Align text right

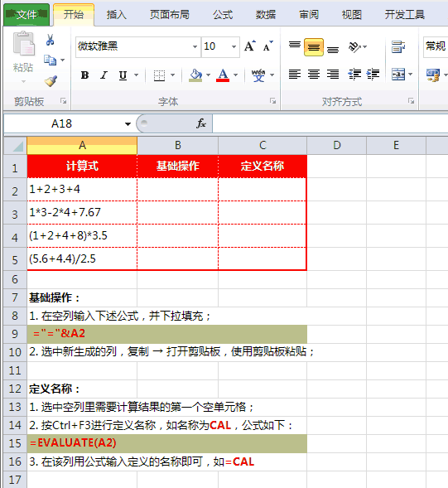point(333,74)
